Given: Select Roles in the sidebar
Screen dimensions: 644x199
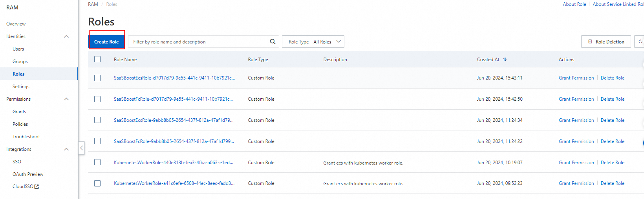Looking at the screenshot, I should click(x=18, y=74).
